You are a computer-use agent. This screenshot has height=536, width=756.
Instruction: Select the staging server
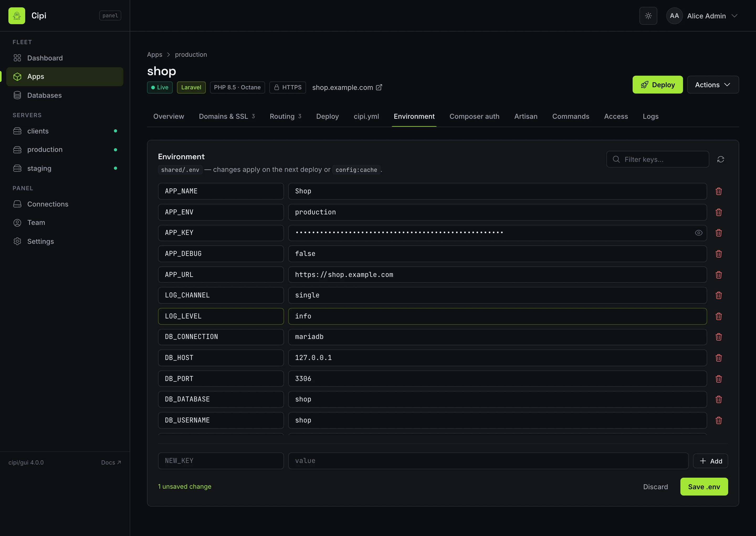65,168
